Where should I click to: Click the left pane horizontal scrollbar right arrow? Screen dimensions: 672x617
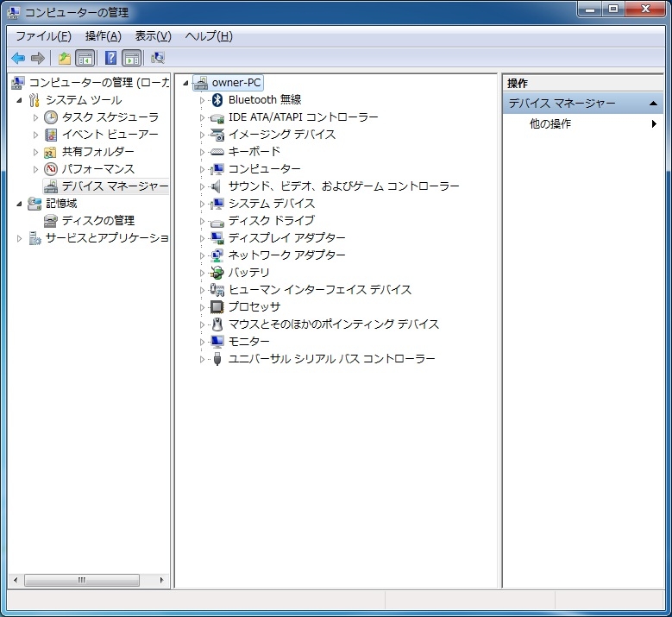(x=161, y=580)
